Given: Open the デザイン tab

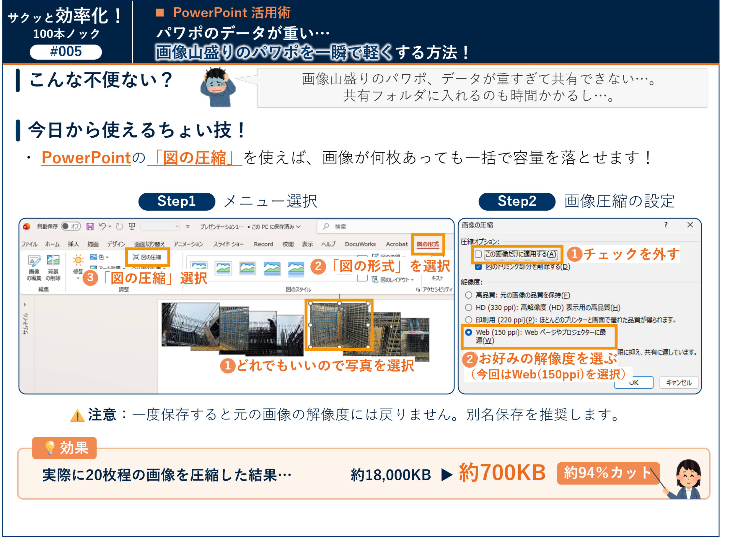Looking at the screenshot, I should tap(116, 244).
